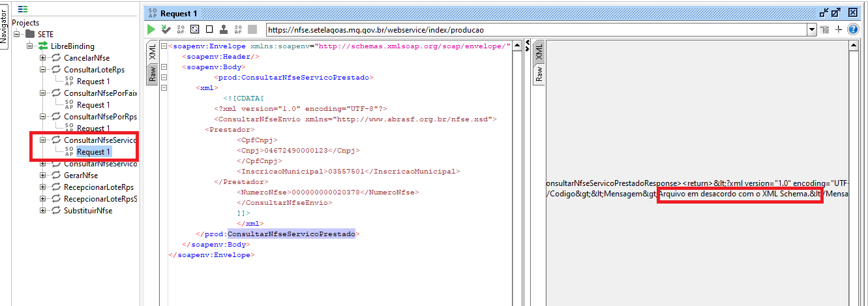Open the blue help icon
The height and width of the screenshot is (306, 868).
pos(852,29)
